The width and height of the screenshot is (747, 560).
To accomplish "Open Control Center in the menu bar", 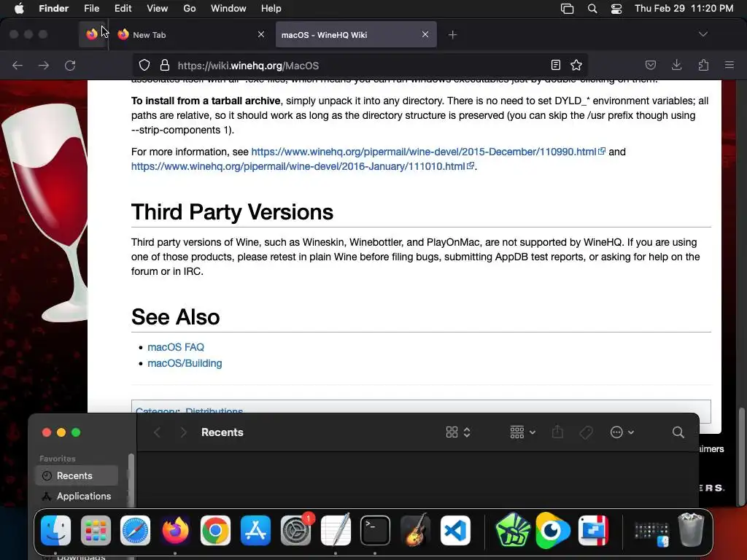I will (616, 9).
